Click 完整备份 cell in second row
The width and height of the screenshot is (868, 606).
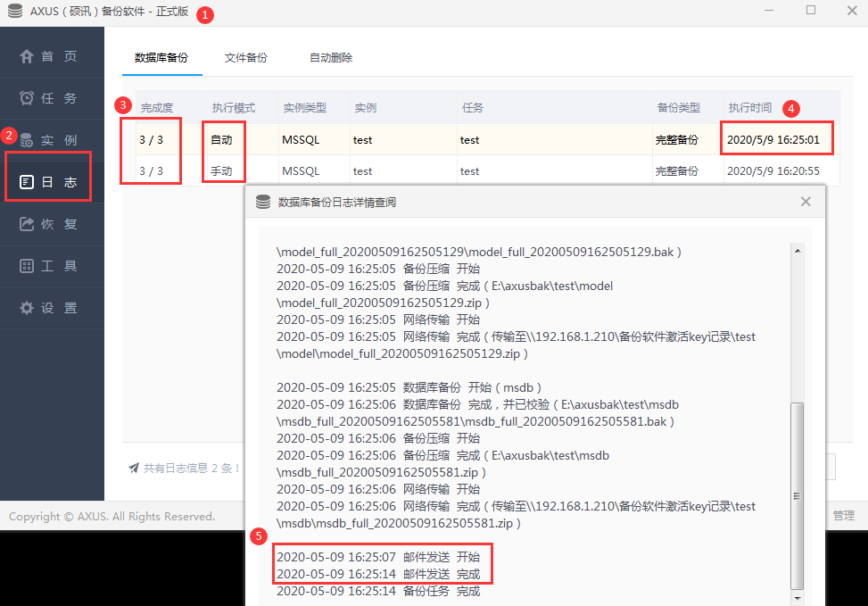[677, 170]
